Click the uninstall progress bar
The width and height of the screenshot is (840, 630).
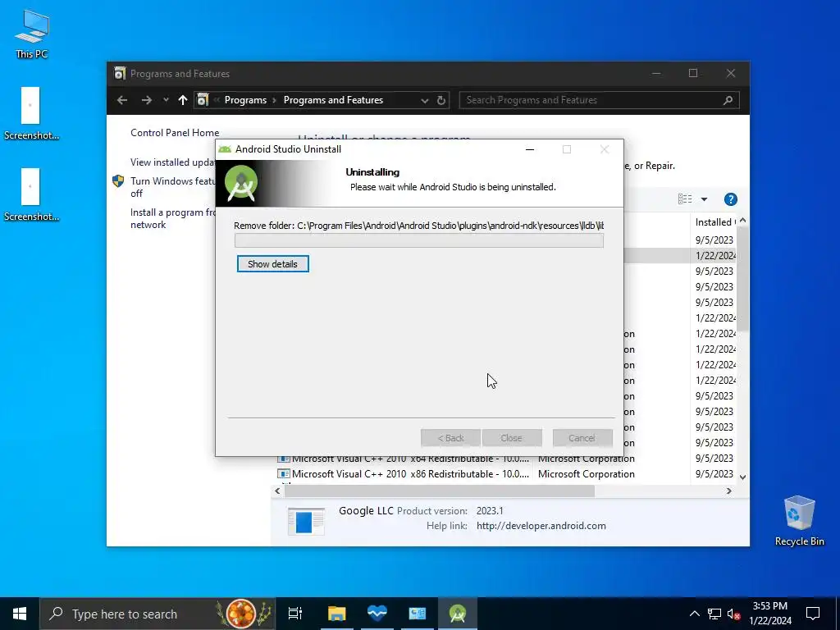419,240
